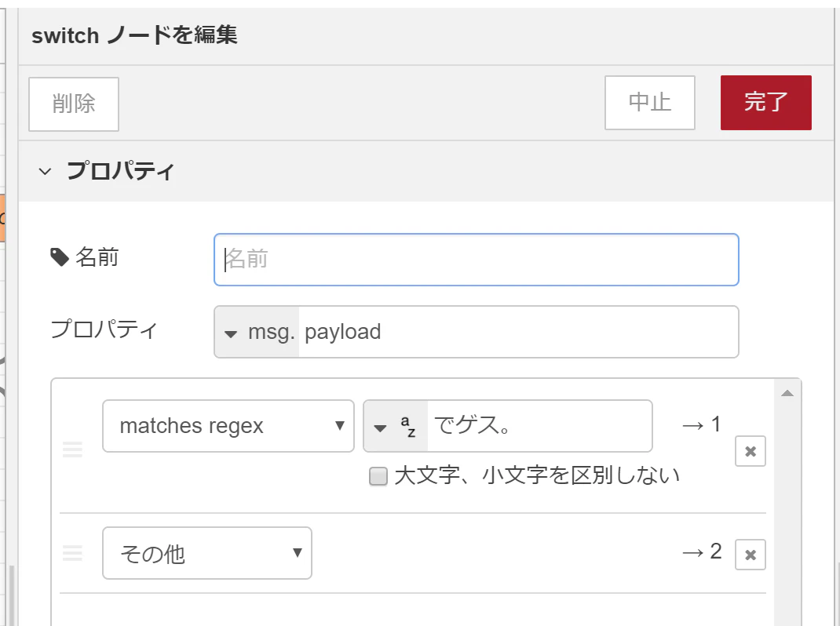
Task: Remove the matches regex rule with its x
Action: click(750, 451)
